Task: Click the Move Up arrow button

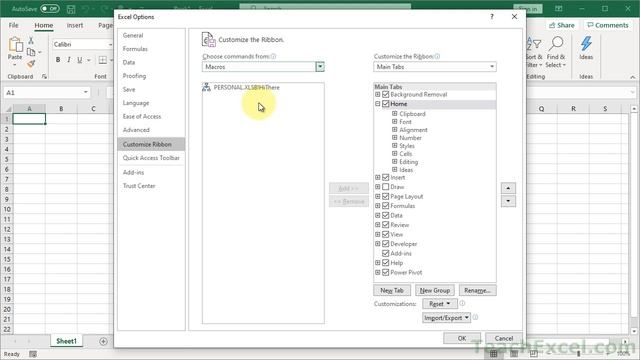Action: coord(508,188)
